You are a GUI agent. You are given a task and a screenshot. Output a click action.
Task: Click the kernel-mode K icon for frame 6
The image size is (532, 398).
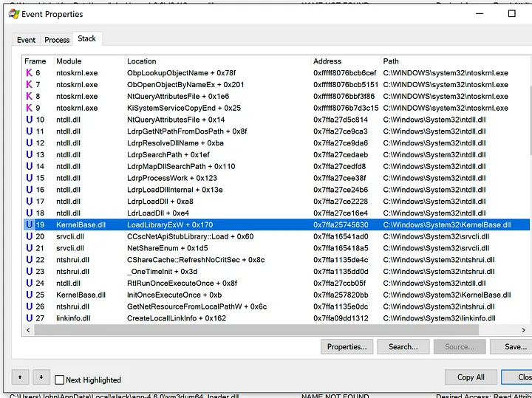(30, 73)
